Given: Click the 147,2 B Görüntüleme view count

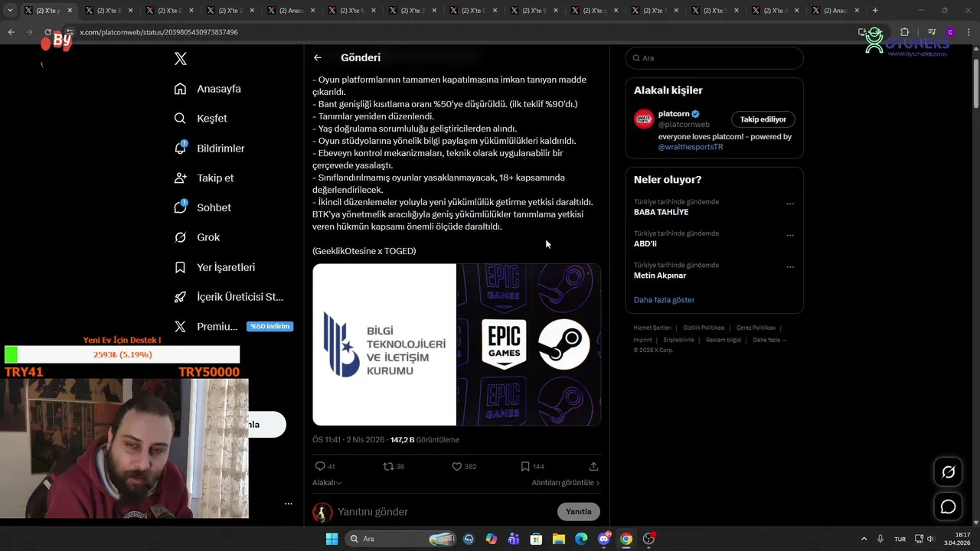Looking at the screenshot, I should point(425,440).
